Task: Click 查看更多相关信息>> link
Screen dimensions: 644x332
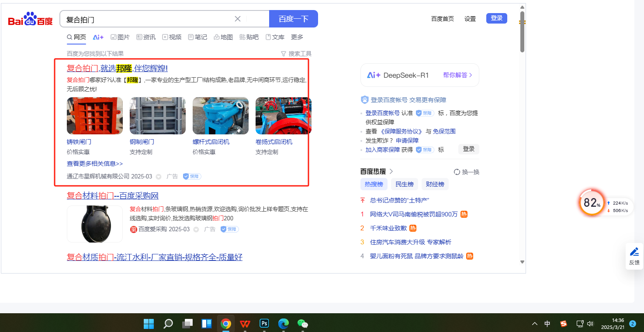Action: (95, 164)
